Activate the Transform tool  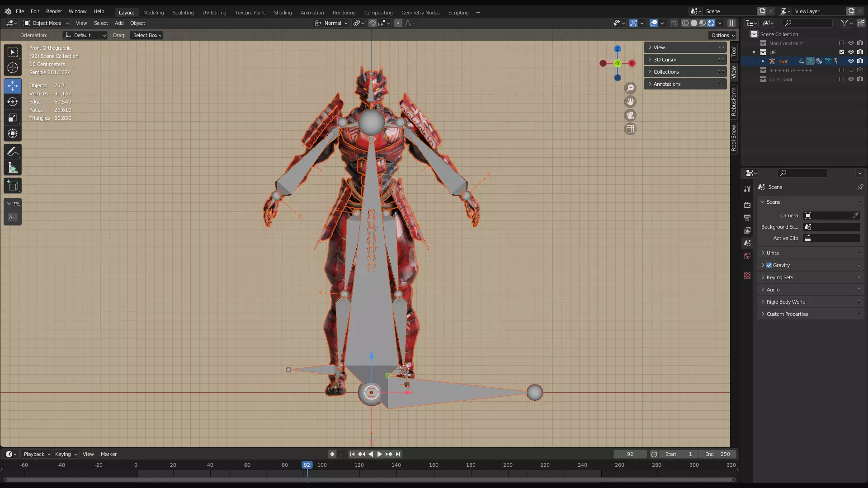(x=13, y=133)
